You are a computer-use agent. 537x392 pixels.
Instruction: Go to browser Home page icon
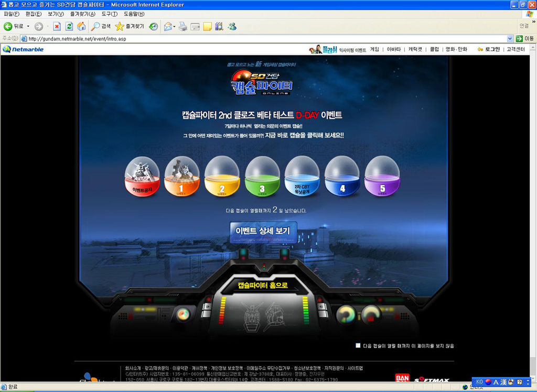81,26
